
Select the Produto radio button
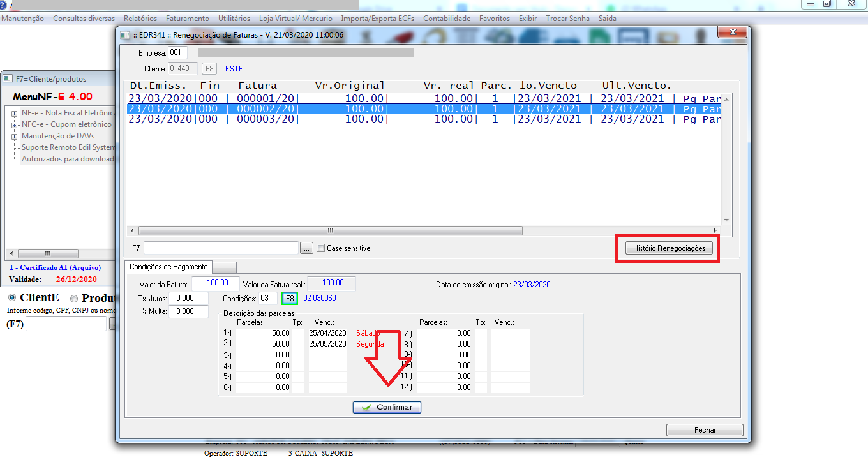[74, 298]
